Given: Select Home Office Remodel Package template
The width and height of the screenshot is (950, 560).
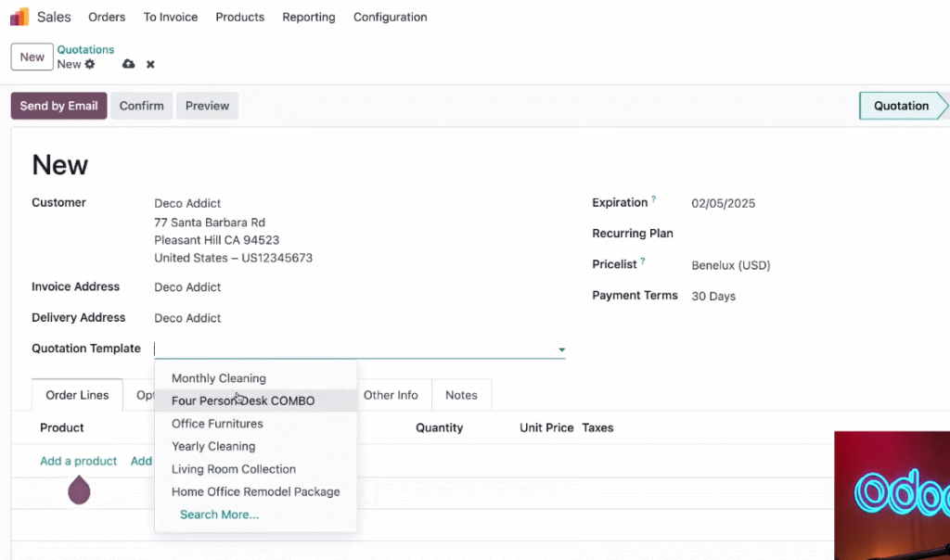Looking at the screenshot, I should tap(255, 491).
